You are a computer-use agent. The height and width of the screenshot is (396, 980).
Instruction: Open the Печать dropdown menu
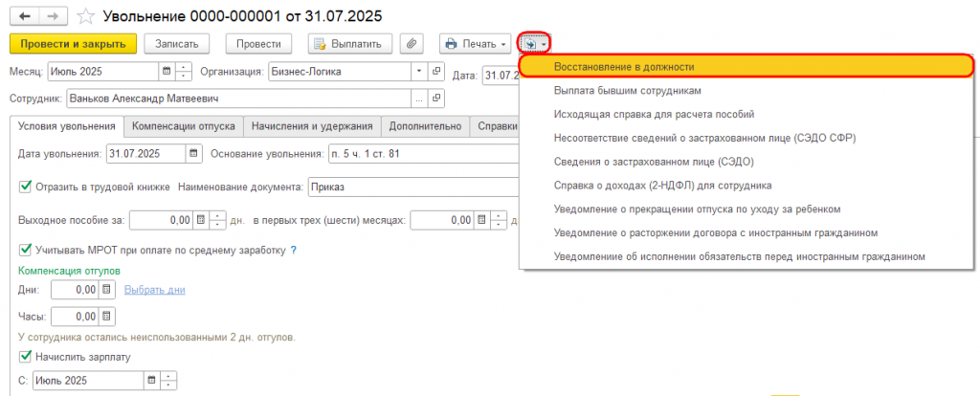pos(476,44)
